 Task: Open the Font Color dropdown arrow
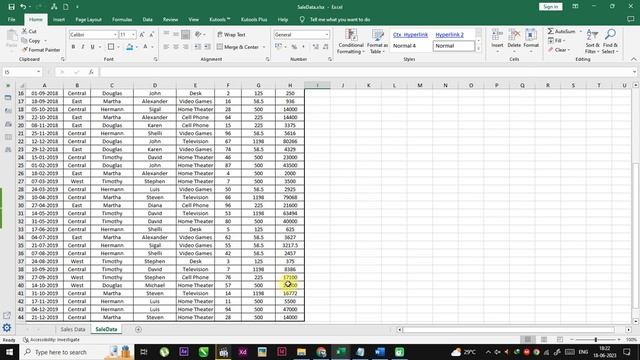tap(152, 47)
